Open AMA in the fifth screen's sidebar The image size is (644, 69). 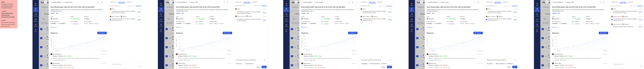(x=537, y=30)
